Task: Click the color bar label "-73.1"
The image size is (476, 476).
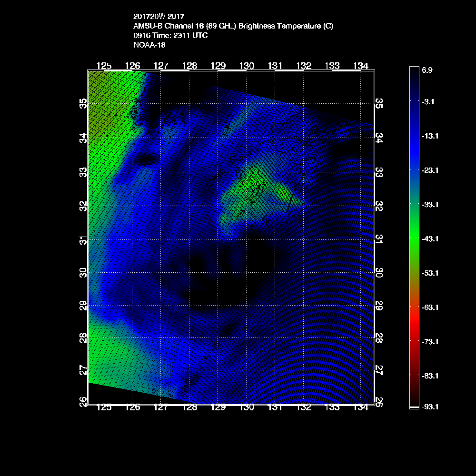Action: point(430,342)
